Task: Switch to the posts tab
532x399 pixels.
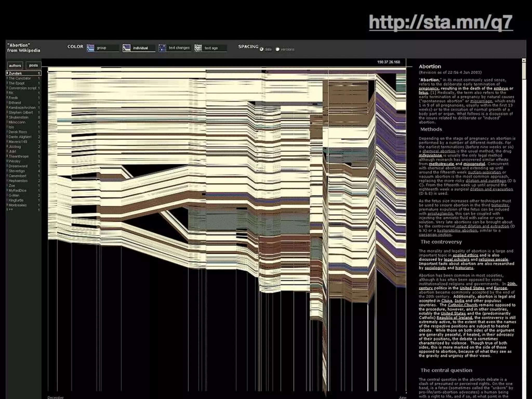Action: [34, 65]
